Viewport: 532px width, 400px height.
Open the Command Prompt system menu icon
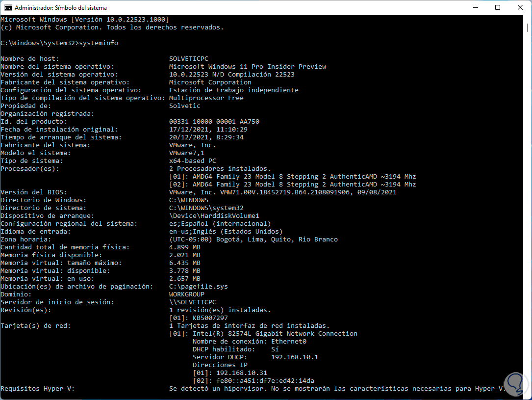pos(8,7)
